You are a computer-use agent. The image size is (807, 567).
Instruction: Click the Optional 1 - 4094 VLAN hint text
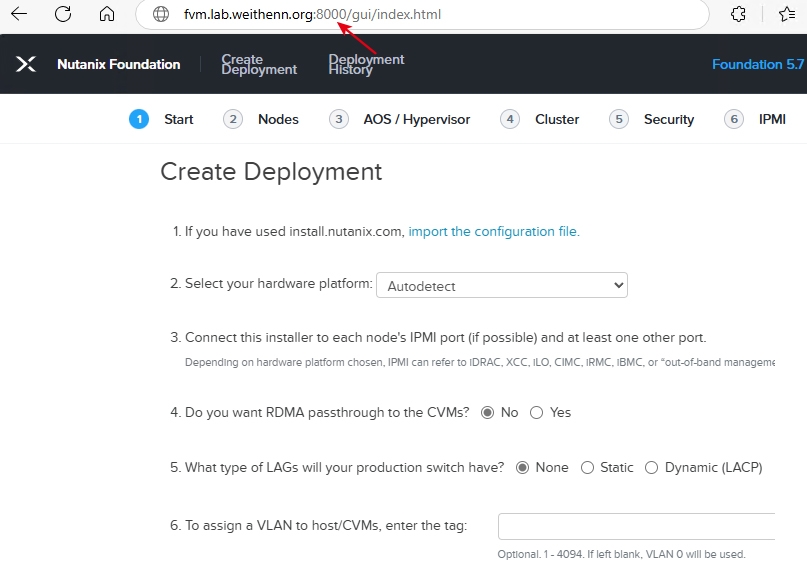(x=621, y=554)
